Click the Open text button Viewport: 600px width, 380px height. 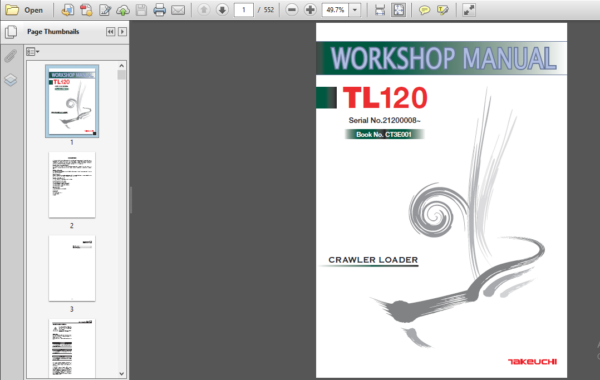pos(33,10)
